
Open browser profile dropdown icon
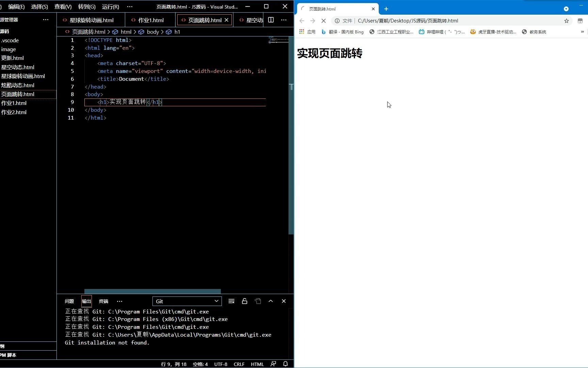(x=566, y=9)
